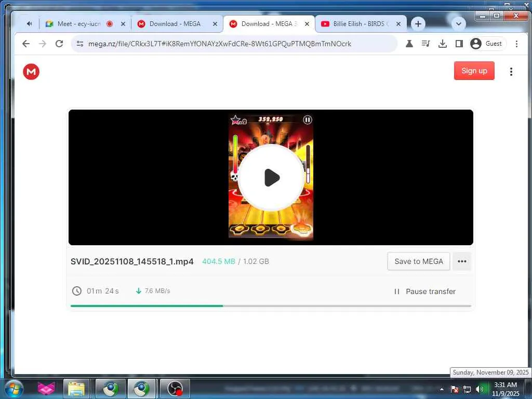Close the Meet tab
Image resolution: width=532 pixels, height=399 pixels.
123,24
